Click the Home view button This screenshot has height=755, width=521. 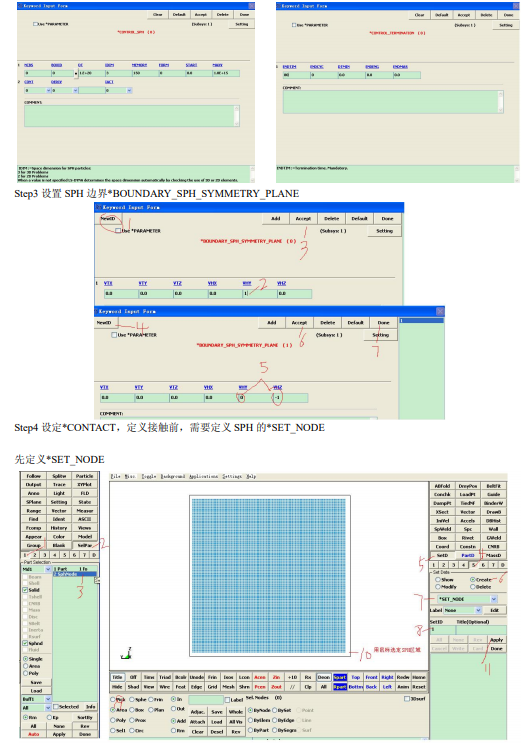[418, 677]
